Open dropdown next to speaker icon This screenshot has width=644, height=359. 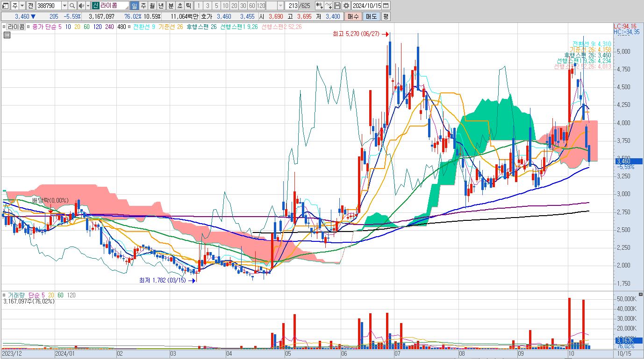point(88,6)
